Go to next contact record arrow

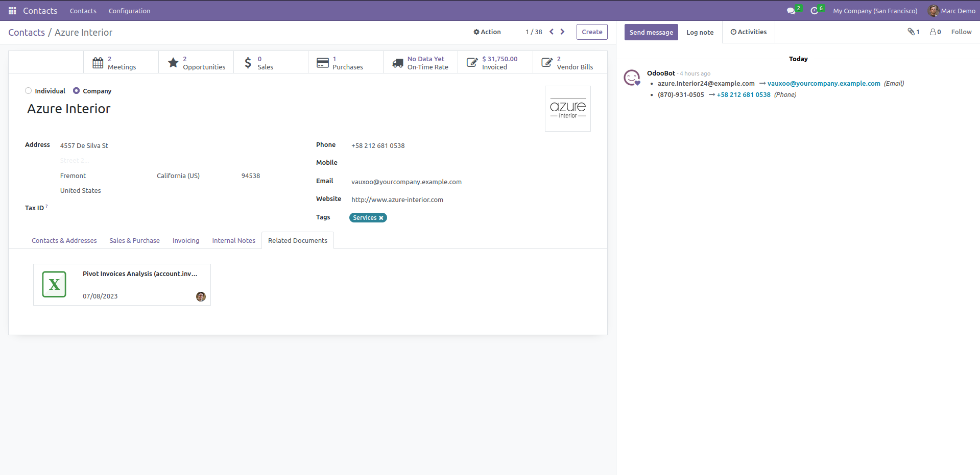coord(563,32)
